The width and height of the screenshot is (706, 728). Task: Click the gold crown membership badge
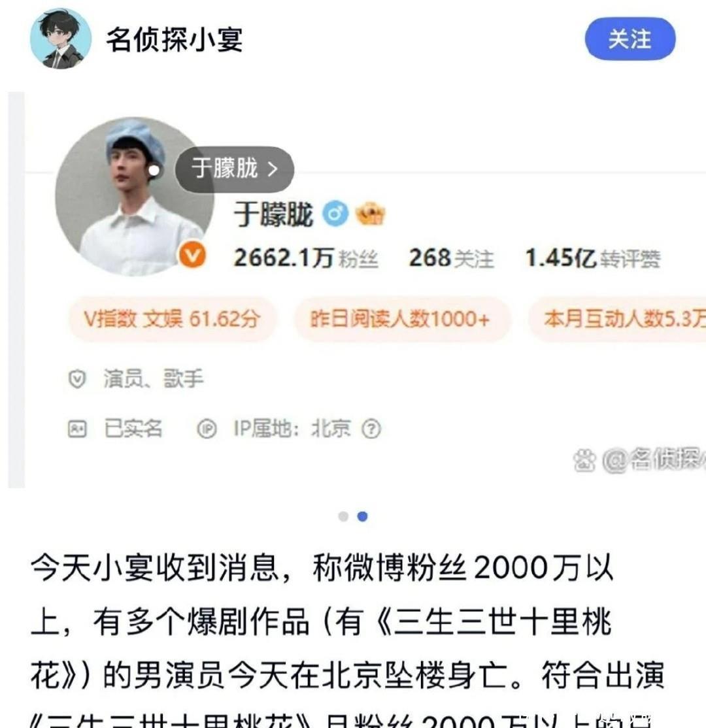(x=370, y=214)
